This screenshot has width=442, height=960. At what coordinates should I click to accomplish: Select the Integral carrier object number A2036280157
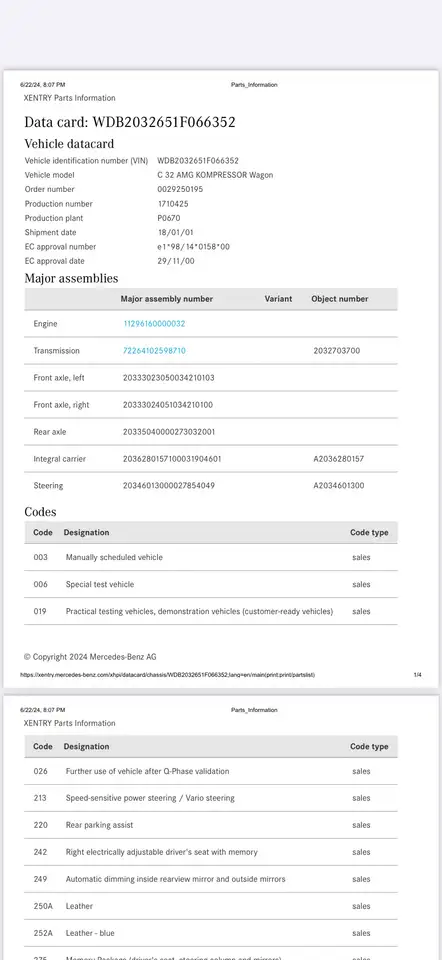[340, 459]
